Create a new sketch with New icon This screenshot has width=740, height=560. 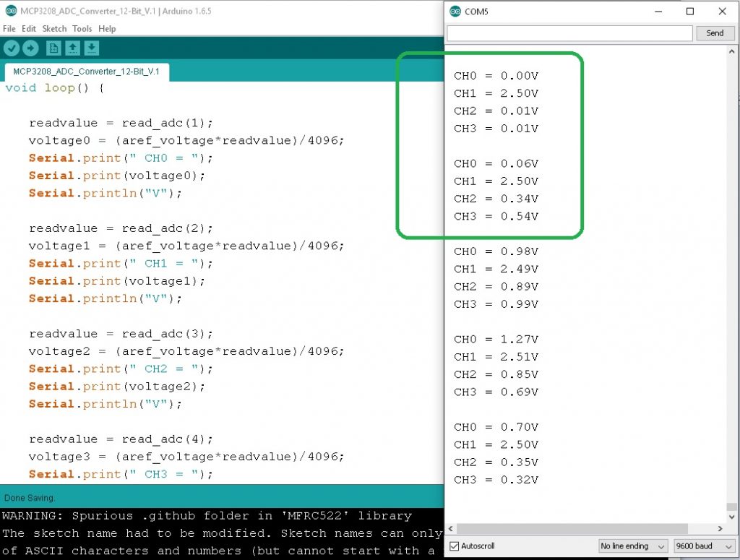click(53, 48)
